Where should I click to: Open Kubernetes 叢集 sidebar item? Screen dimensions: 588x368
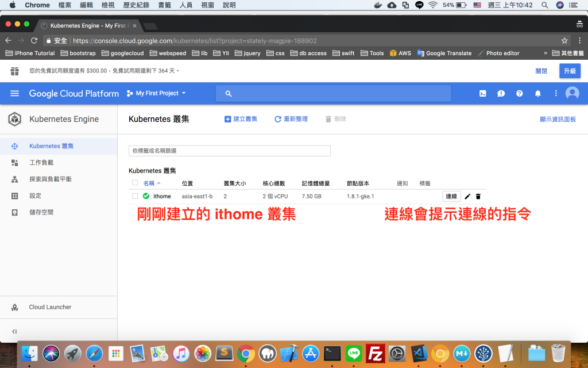[x=59, y=146]
